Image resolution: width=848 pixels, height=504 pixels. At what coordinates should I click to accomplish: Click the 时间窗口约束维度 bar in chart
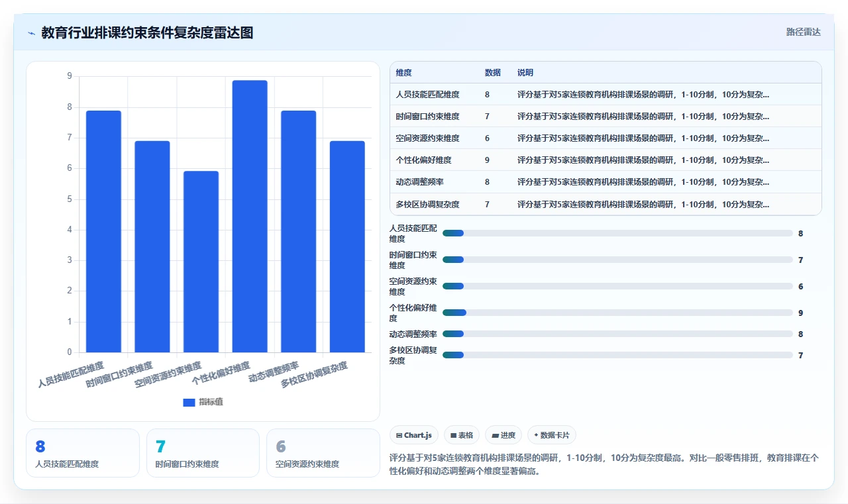pos(152,246)
